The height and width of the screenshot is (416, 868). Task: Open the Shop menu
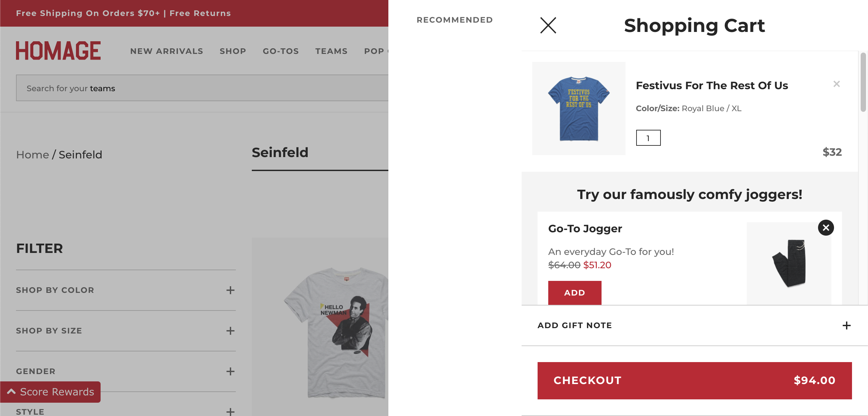tap(232, 51)
